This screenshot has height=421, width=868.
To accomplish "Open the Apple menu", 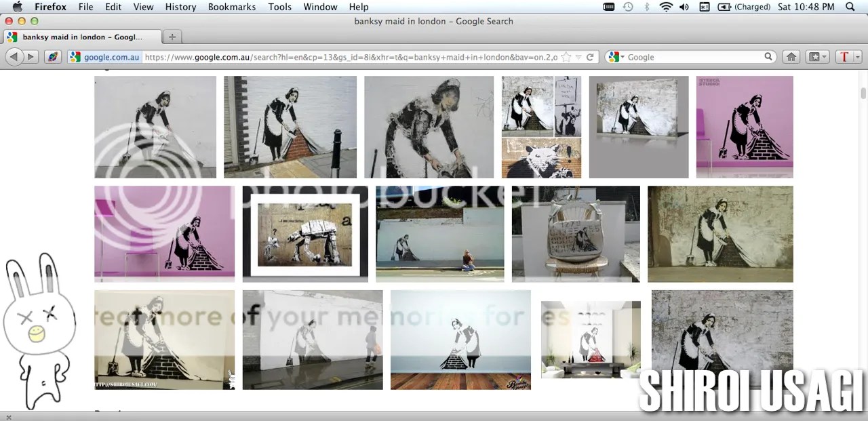I will click(x=17, y=7).
